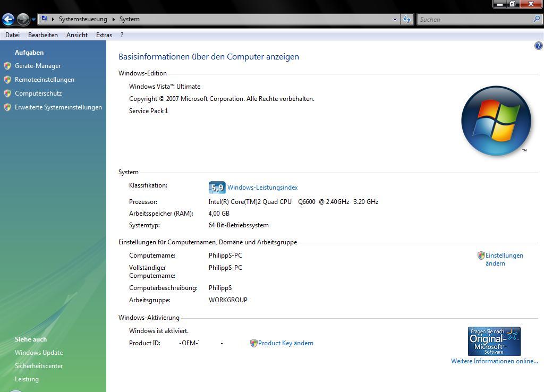Open the ? help menu
The height and width of the screenshot is (392, 544).
point(122,35)
